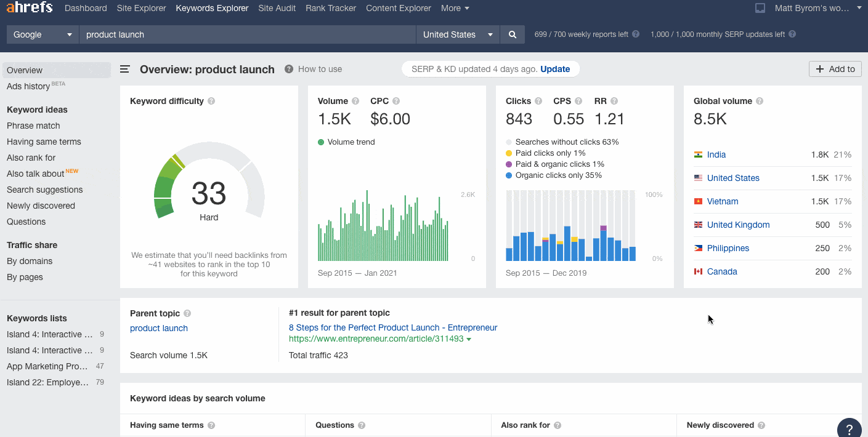Open the Google search engine dropdown
Viewport: 868px width, 437px height.
(x=43, y=34)
